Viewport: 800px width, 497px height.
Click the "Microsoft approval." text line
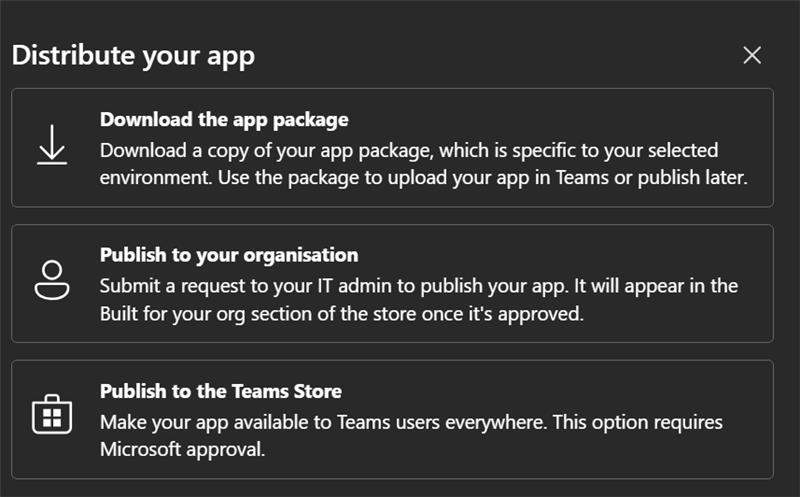click(182, 449)
